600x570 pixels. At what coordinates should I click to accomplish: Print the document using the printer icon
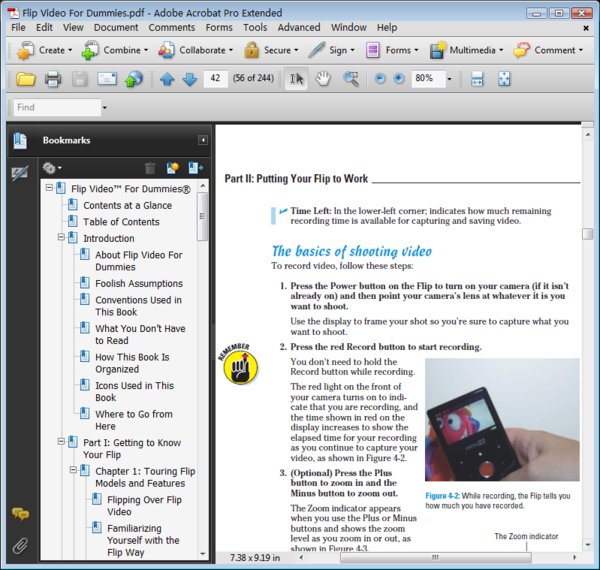53,79
